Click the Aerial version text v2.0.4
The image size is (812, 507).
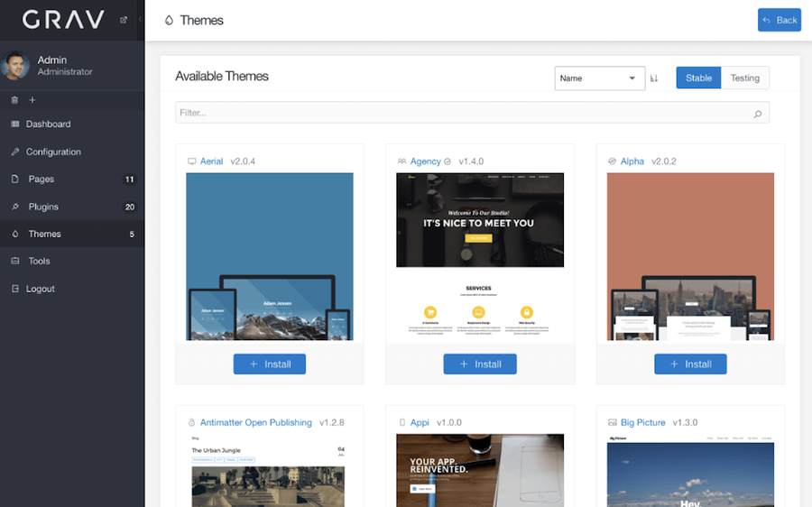pos(243,161)
